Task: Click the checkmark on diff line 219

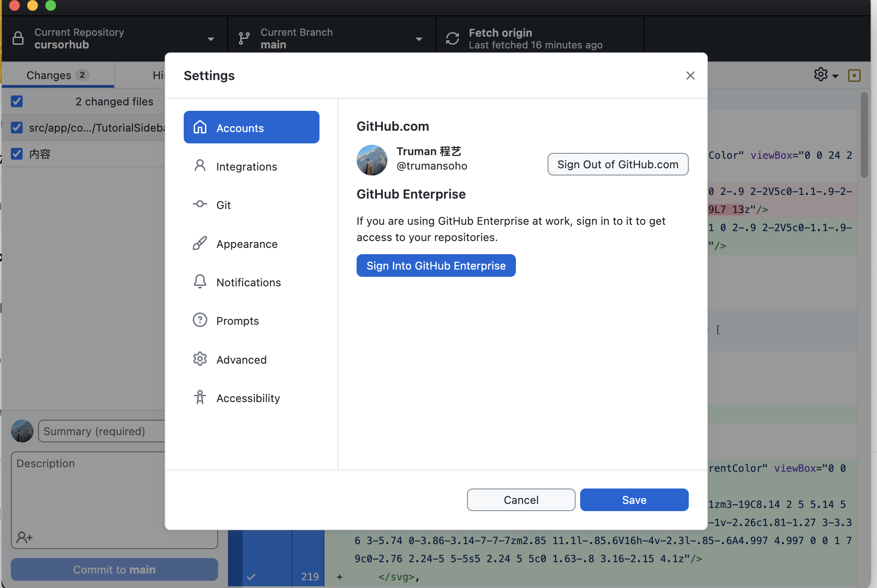Action: [251, 577]
